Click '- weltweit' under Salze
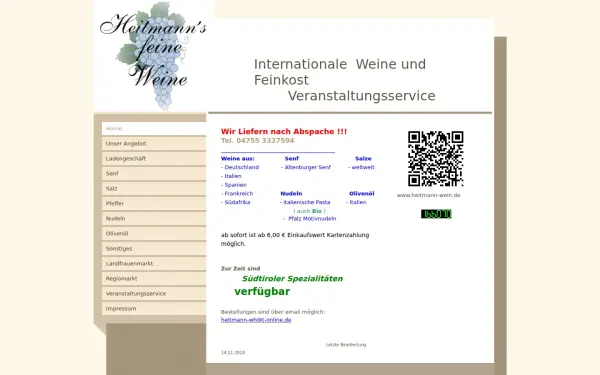The image size is (600, 375). pyautogui.click(x=361, y=167)
